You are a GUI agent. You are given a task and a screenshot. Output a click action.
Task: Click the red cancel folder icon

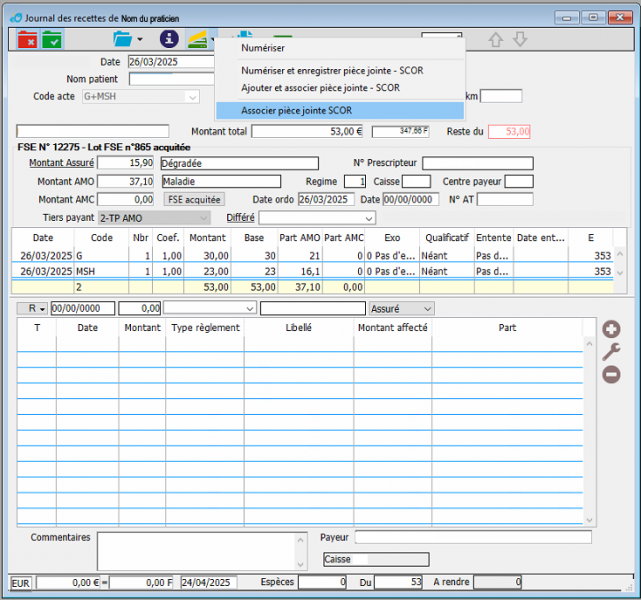click(x=27, y=40)
